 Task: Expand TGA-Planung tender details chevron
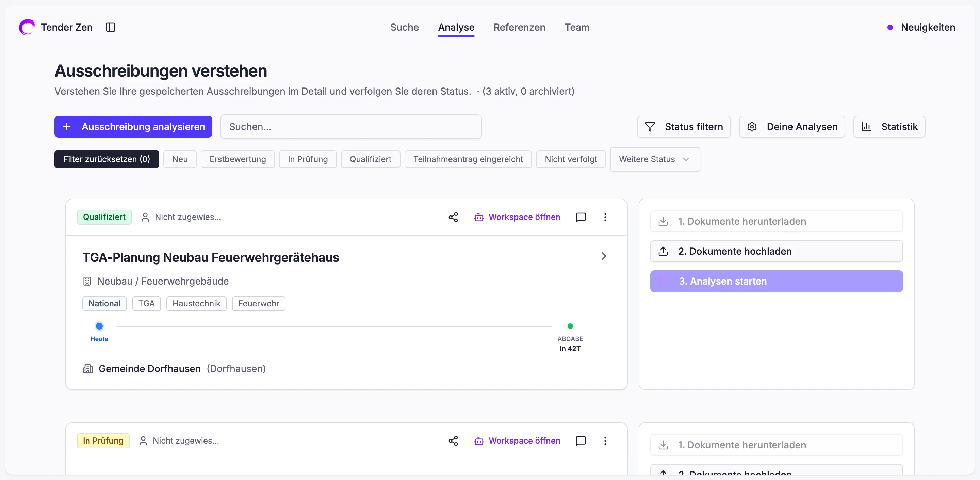tap(604, 256)
